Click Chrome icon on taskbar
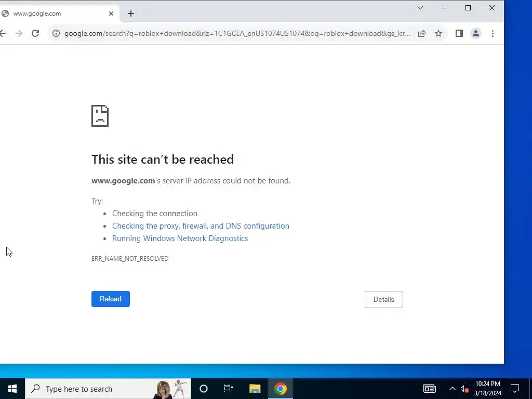532x399 pixels. click(x=280, y=389)
